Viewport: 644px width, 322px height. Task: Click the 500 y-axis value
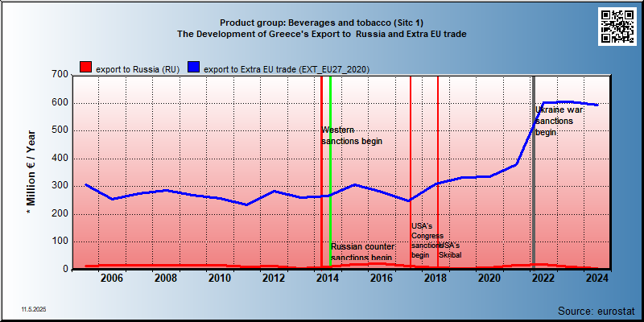[60, 130]
